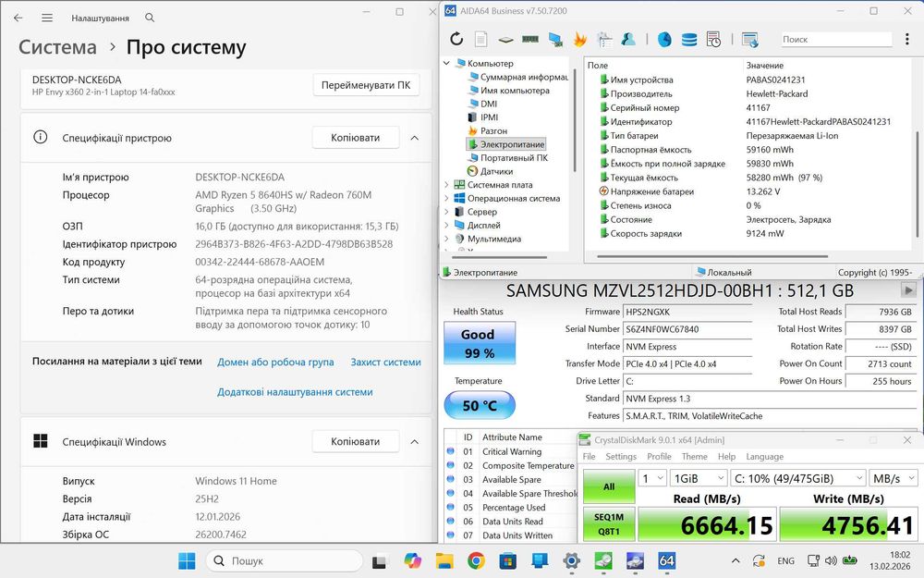Screen dimensions: 924x578
Task: Click Копіювати for Windows specifications
Action: [356, 441]
